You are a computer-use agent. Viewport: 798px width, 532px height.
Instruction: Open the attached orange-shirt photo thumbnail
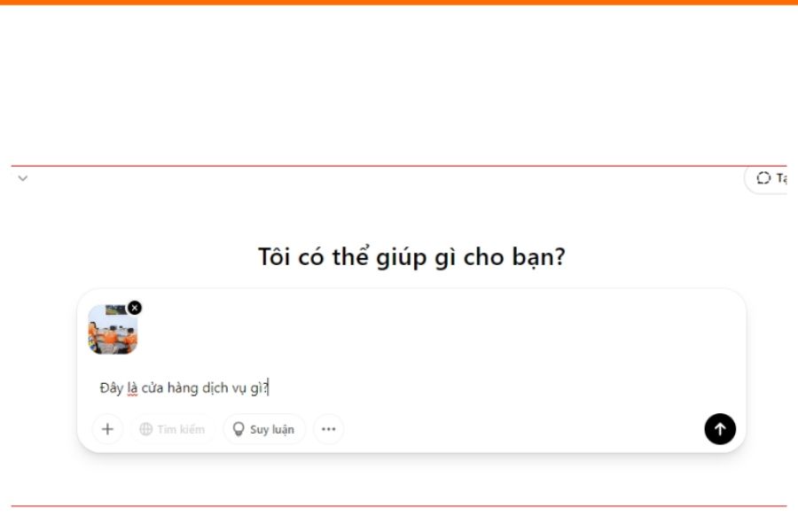113,329
